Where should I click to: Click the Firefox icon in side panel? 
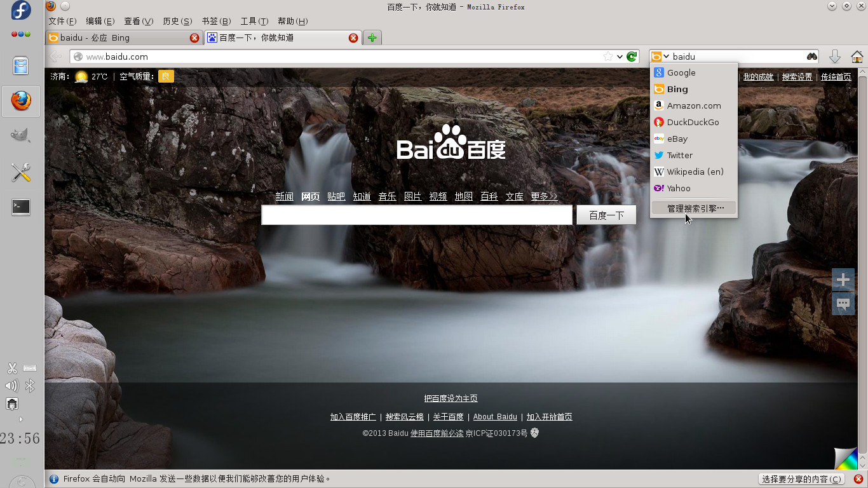[21, 101]
